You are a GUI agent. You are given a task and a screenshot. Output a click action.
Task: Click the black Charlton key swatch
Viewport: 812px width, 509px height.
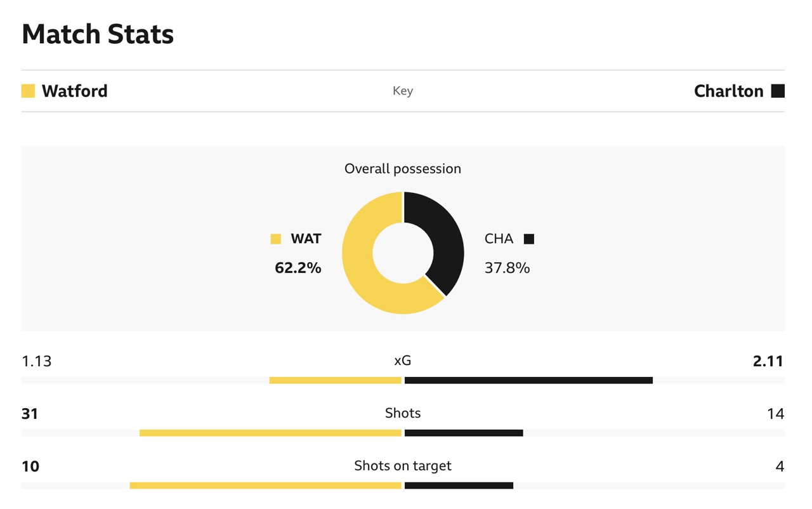[778, 91]
